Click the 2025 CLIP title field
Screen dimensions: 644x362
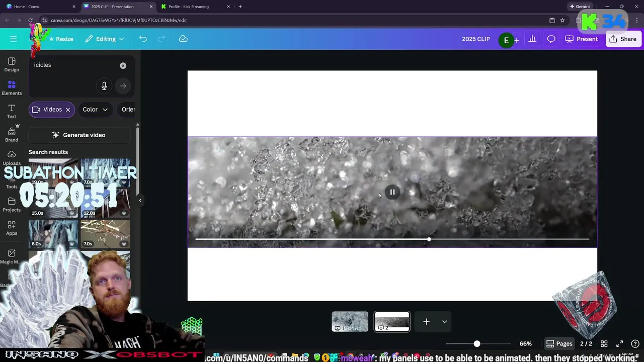(x=475, y=39)
